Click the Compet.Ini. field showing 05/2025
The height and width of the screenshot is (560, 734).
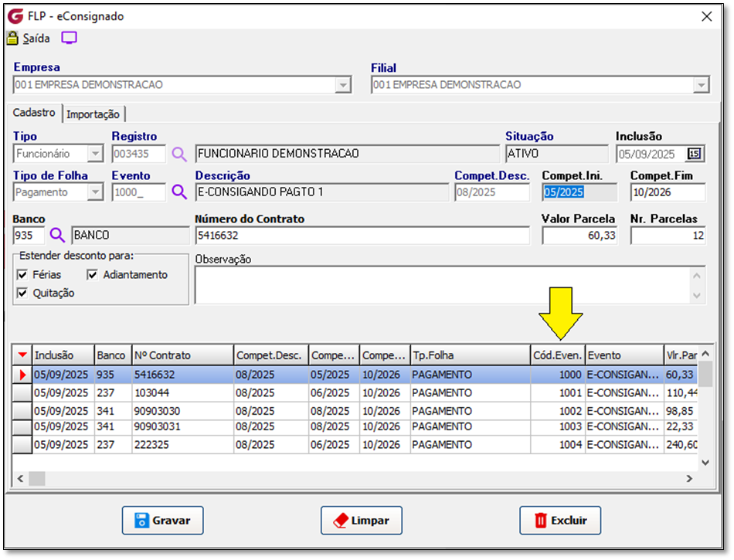click(x=580, y=192)
